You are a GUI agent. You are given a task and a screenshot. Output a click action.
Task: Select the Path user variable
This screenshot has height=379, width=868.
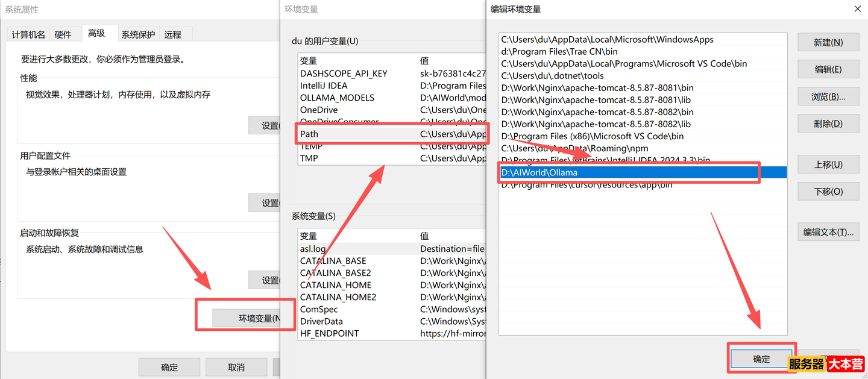(x=362, y=134)
